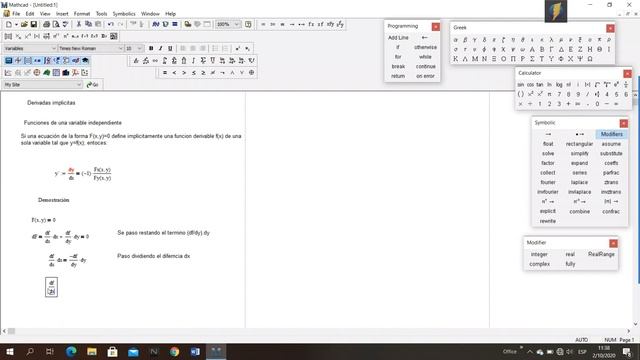Expand the New document arrow dropdown
This screenshot has height=360, width=640.
16,24
